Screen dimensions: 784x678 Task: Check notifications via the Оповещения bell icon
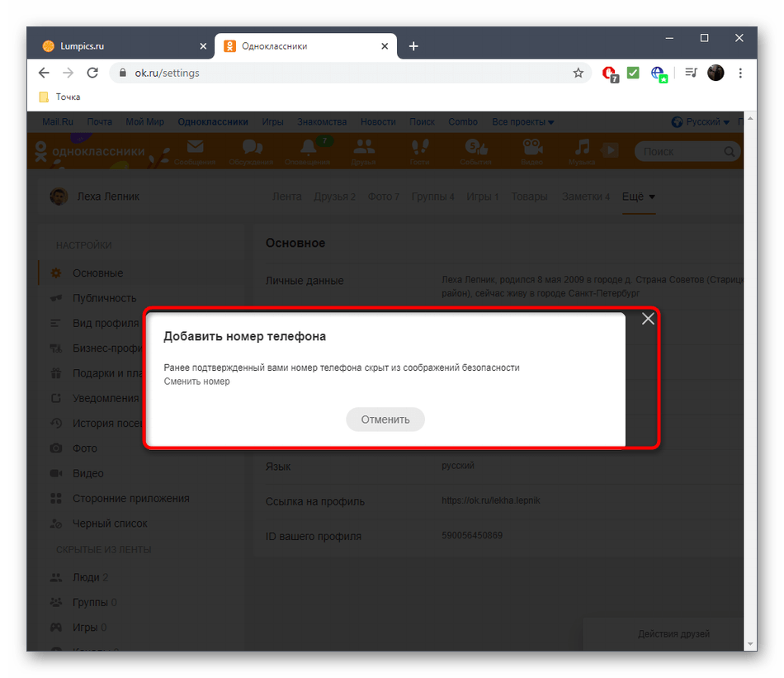point(307,149)
